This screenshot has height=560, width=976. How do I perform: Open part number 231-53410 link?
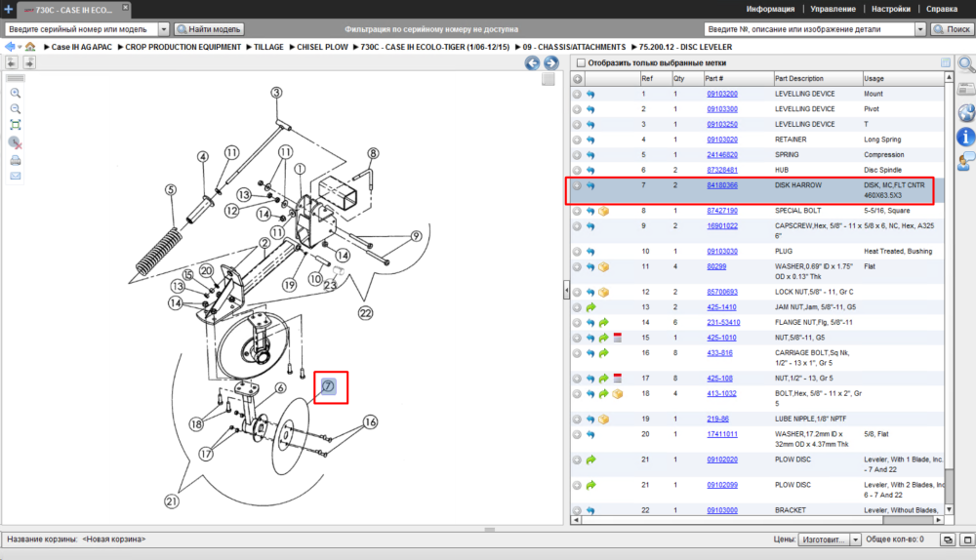(722, 322)
